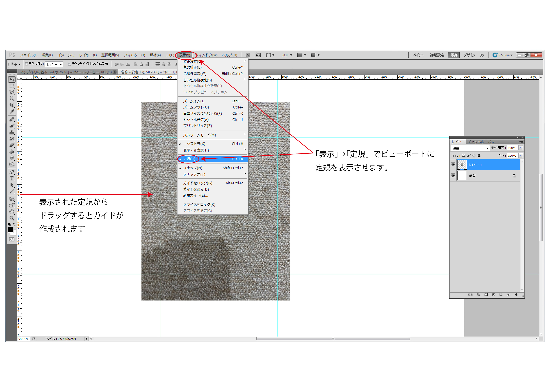
Task: Click the 定規(R) rulers menu item
Action: point(189,159)
